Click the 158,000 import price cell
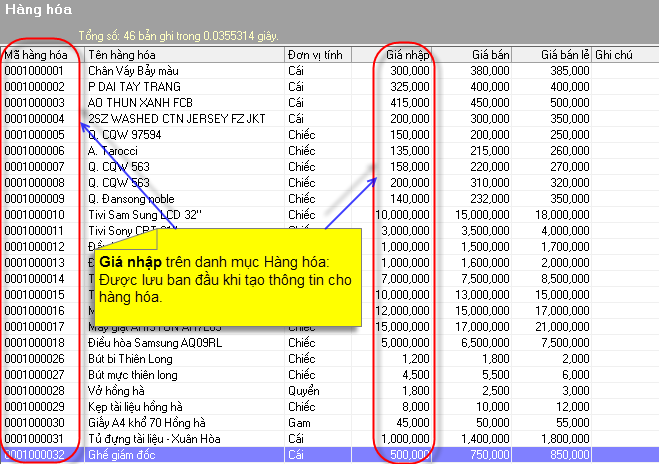The height and width of the screenshot is (464, 659). [409, 167]
